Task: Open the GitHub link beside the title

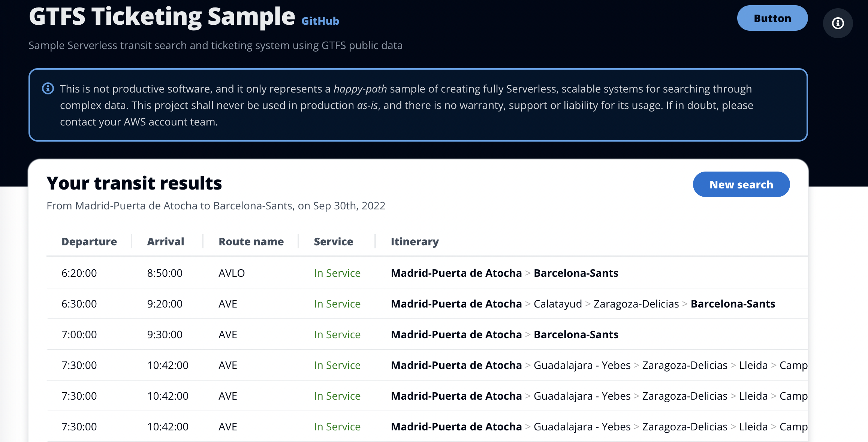Action: pos(320,21)
